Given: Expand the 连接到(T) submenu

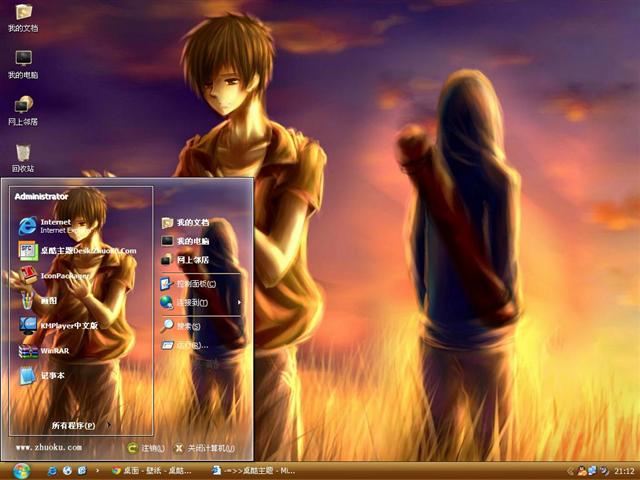Looking at the screenshot, I should coord(201,302).
